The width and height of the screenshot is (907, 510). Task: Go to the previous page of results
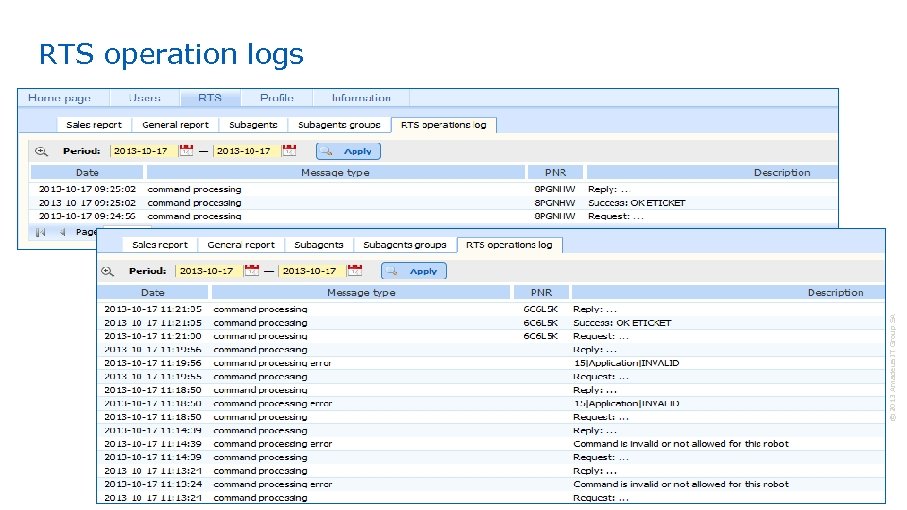[62, 232]
